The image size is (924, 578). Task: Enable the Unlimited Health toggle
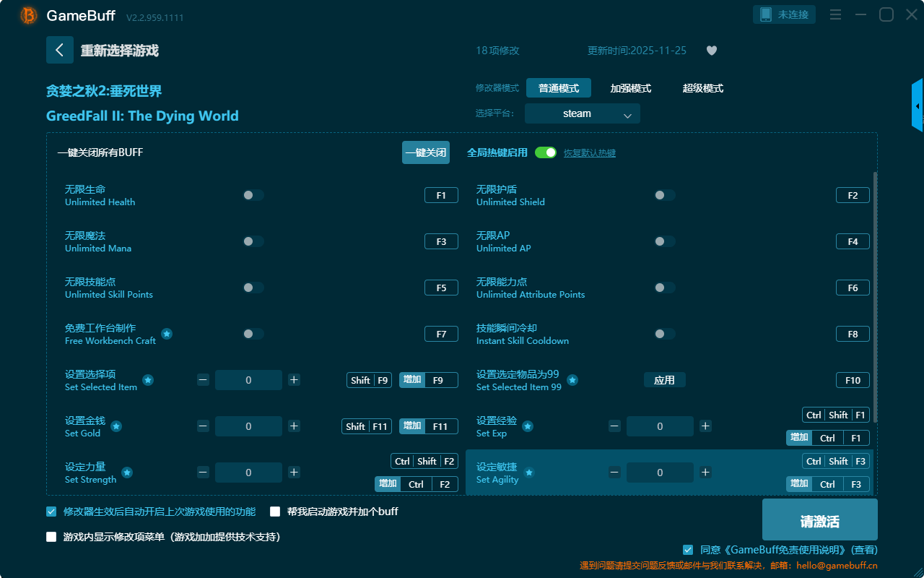pyautogui.click(x=253, y=195)
